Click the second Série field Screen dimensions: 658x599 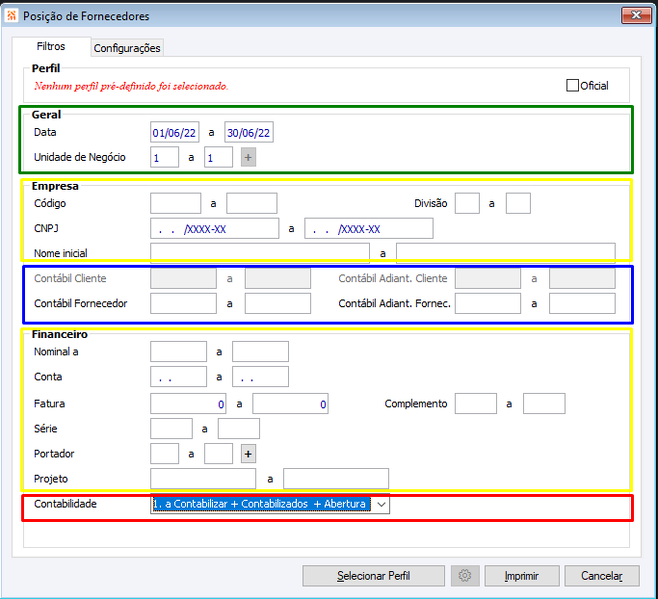pos(239,429)
